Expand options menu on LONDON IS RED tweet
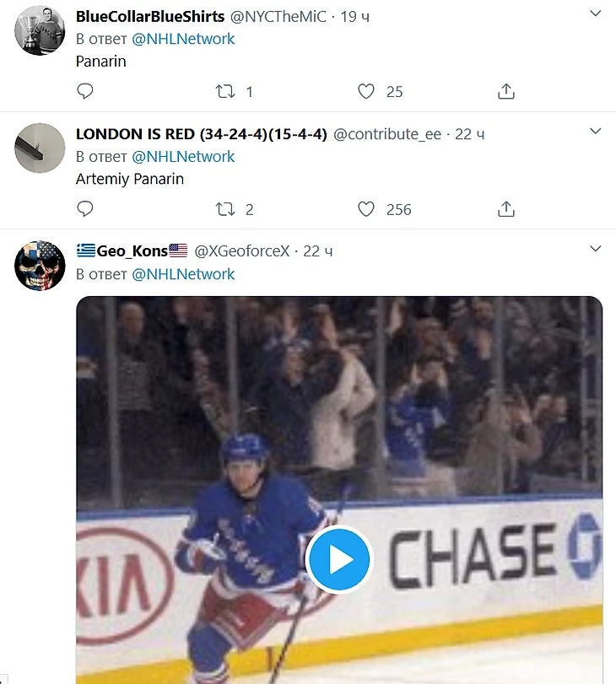 point(596,132)
